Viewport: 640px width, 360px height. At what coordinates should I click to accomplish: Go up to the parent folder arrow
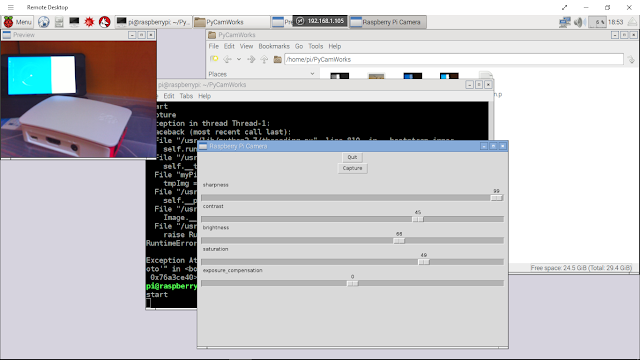pyautogui.click(x=264, y=60)
